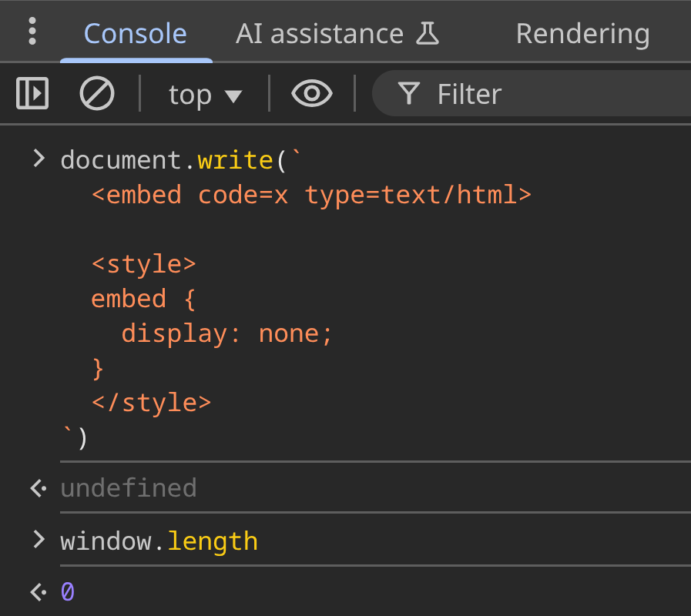Click the opening <style> tag line
Screen dimensions: 691x616
coord(143,264)
